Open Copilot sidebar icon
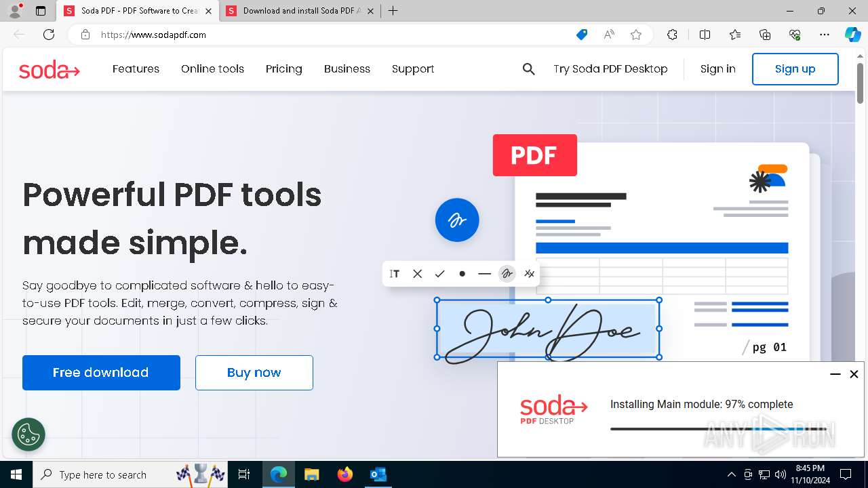 coord(852,35)
